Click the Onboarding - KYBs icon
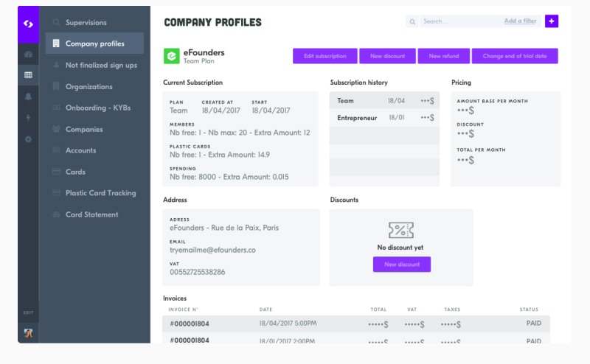The width and height of the screenshot is (590, 364). tap(56, 108)
